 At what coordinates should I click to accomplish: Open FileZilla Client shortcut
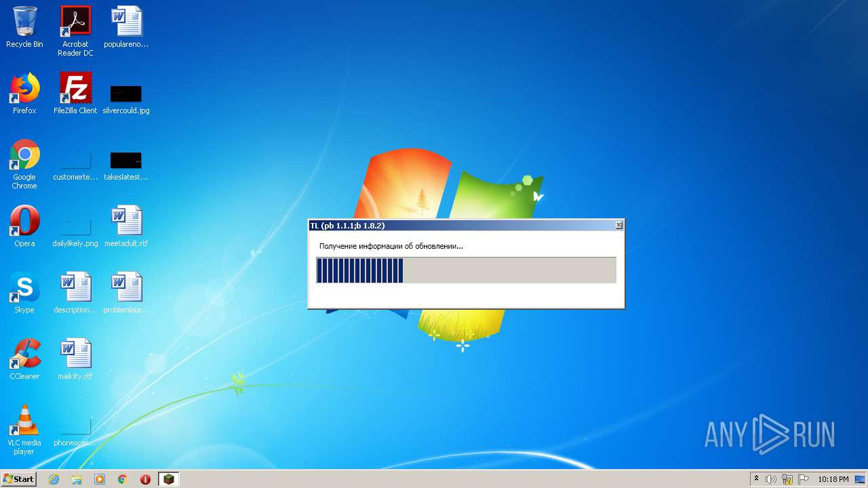pyautogui.click(x=75, y=94)
